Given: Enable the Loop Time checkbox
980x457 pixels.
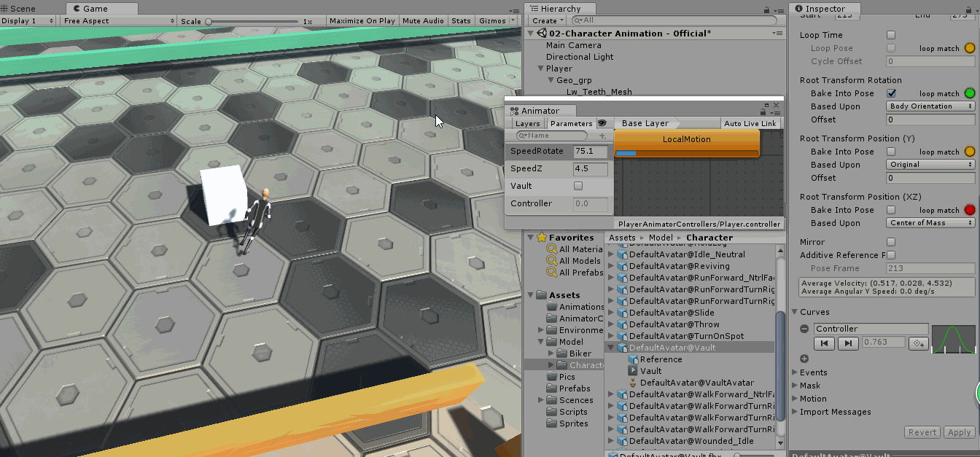Looking at the screenshot, I should [891, 35].
